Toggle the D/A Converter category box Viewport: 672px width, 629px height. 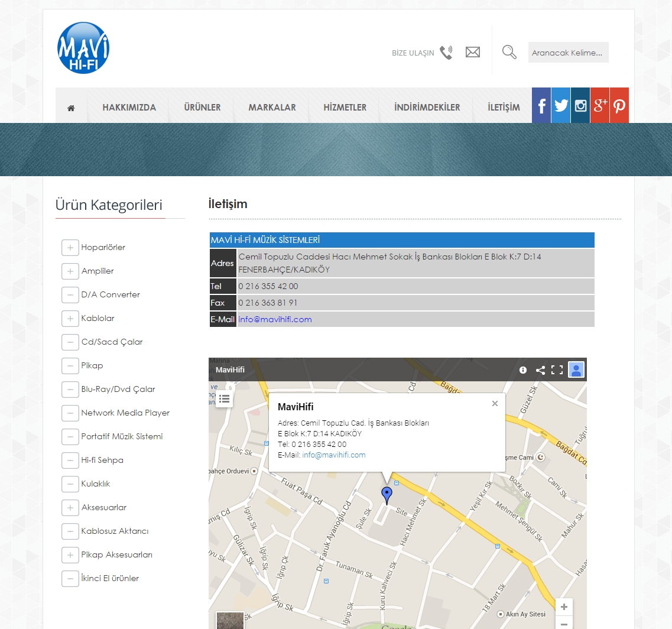(70, 294)
